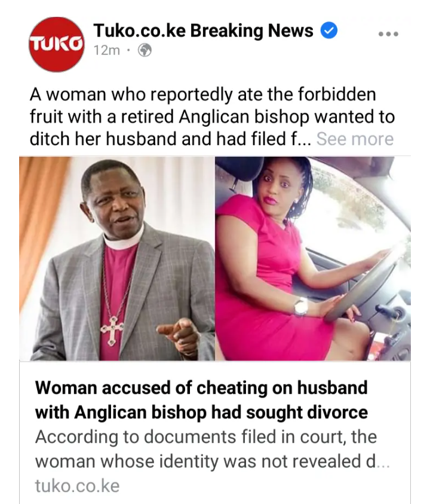This screenshot has width=430, height=504.
Task: Expand post text with See more
Action: tap(355, 139)
